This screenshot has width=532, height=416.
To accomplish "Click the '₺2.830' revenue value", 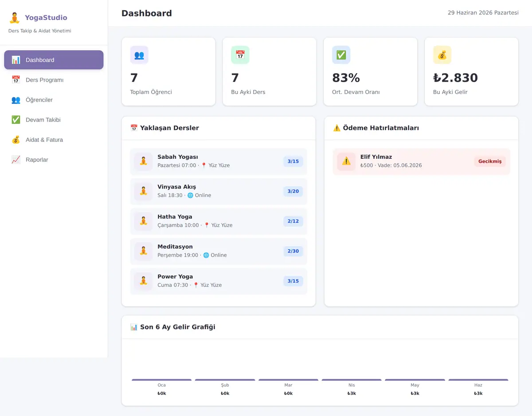I will point(455,78).
